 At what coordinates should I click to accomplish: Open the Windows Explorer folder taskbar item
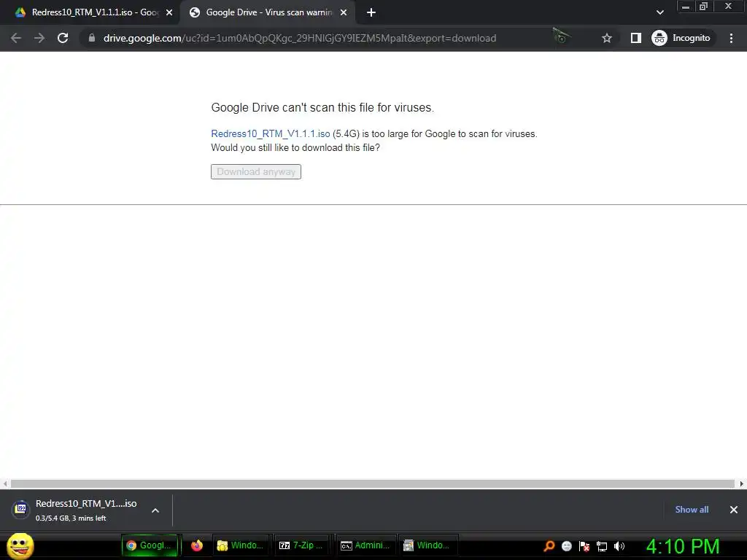tap(240, 545)
